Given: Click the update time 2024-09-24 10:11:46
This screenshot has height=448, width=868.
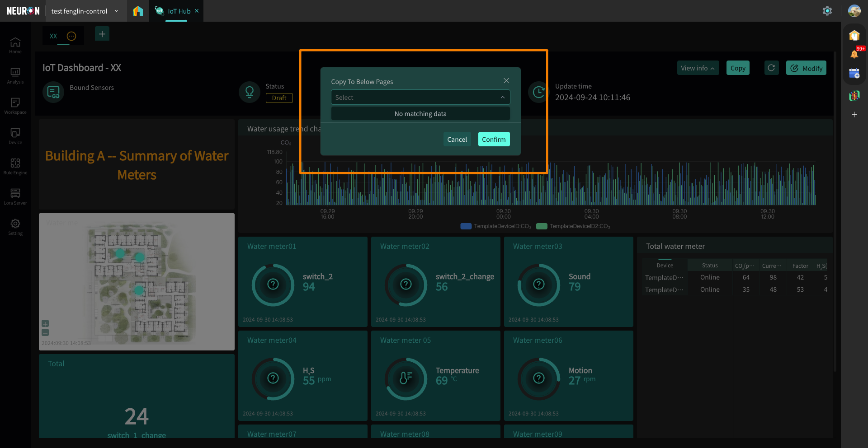Looking at the screenshot, I should tap(593, 98).
